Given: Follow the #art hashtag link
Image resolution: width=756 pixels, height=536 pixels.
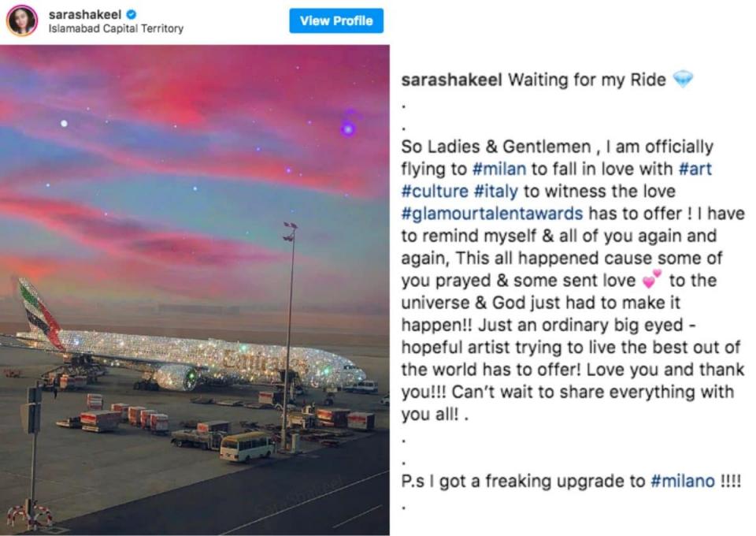Looking at the screenshot, I should (693, 169).
